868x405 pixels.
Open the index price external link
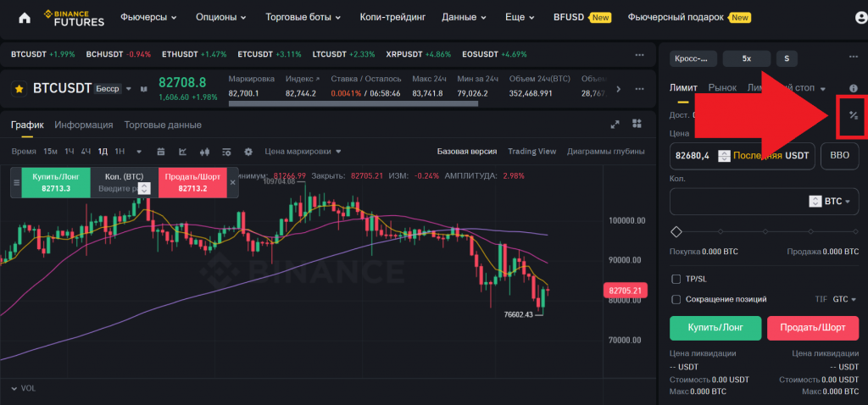click(318, 79)
